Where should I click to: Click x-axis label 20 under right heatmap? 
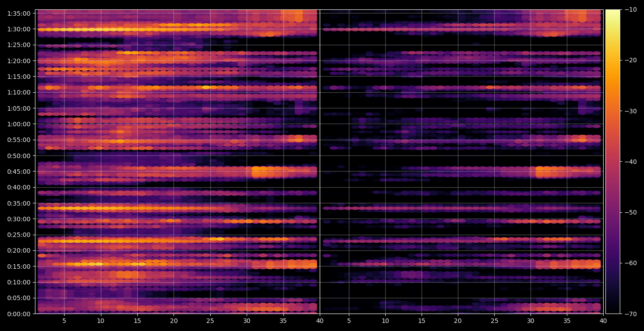[x=458, y=321]
